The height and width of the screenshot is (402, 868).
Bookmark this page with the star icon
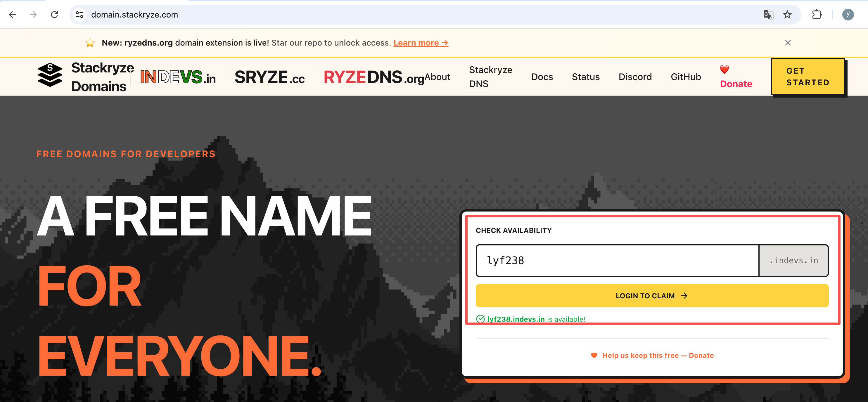(x=787, y=15)
